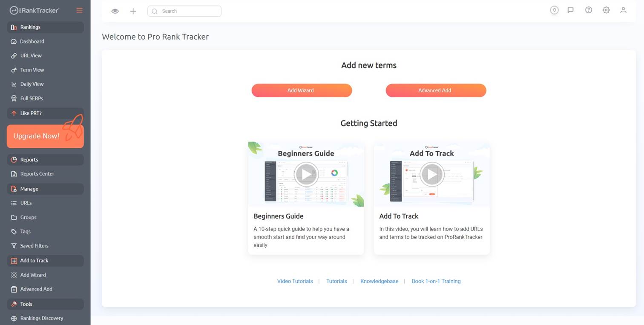Viewport: 644px width, 325px height.
Task: Collapse the Manage sidebar section
Action: [x=45, y=189]
